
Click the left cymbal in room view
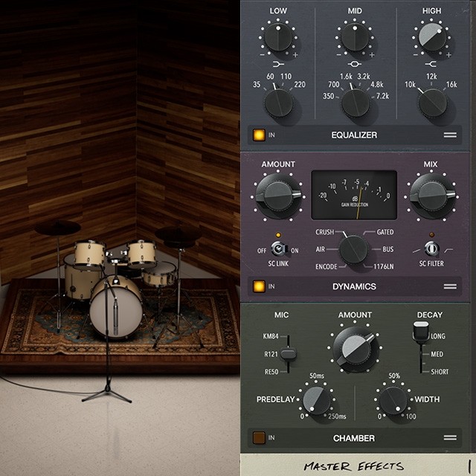(57, 228)
